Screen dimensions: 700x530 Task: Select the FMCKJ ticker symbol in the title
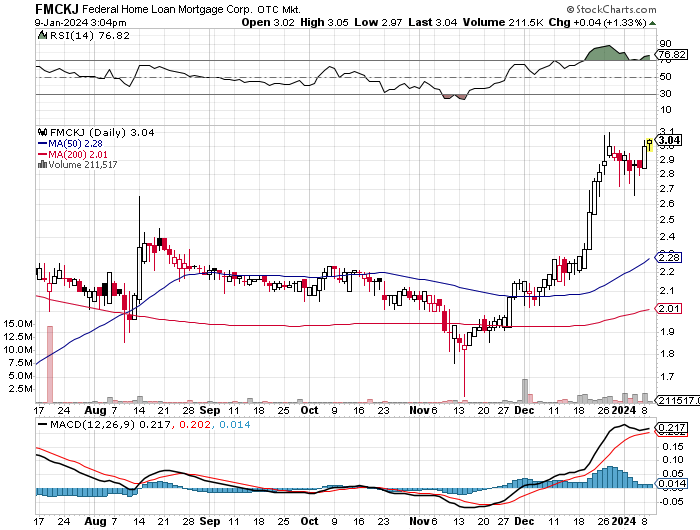pyautogui.click(x=57, y=9)
